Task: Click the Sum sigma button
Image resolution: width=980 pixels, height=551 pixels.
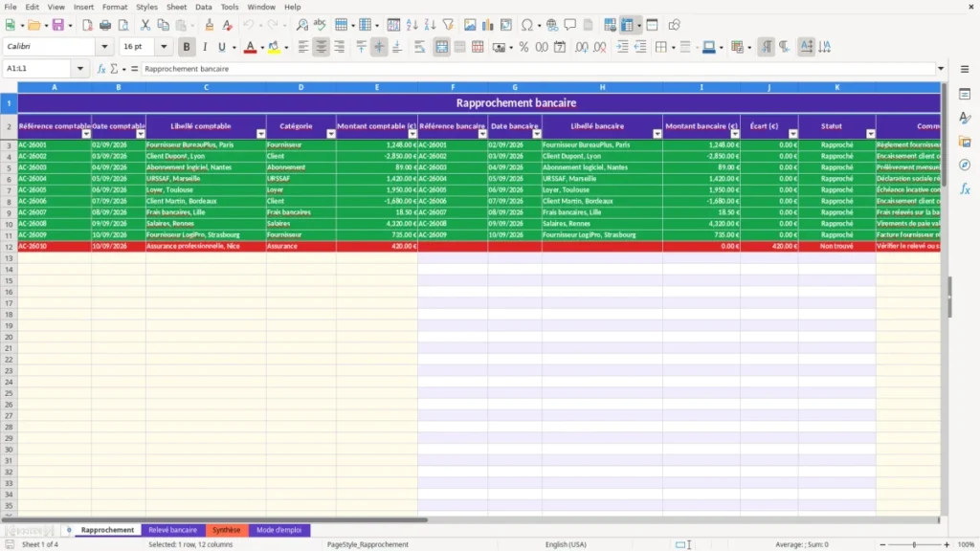Action: click(115, 69)
